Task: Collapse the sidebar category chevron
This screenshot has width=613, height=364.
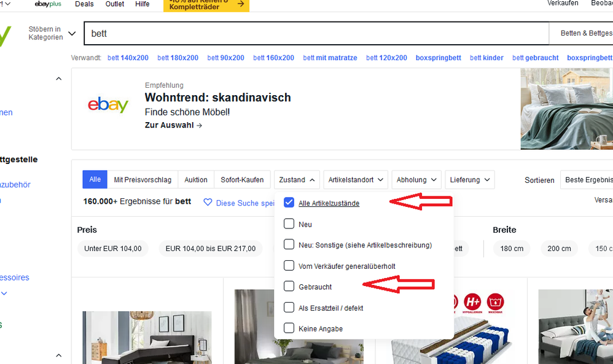Action: coord(59,79)
